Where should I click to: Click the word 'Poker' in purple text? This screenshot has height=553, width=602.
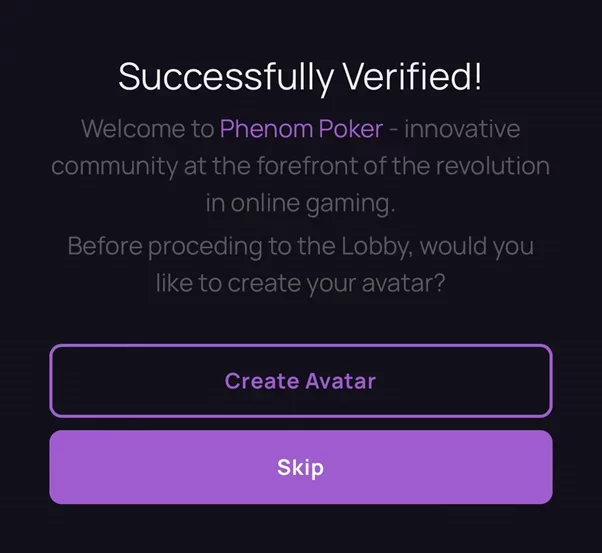coord(351,129)
